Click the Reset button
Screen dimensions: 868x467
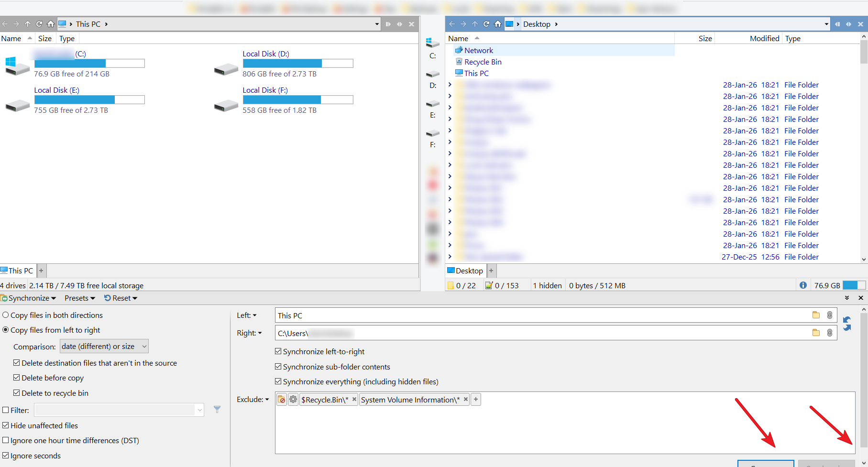click(x=121, y=298)
